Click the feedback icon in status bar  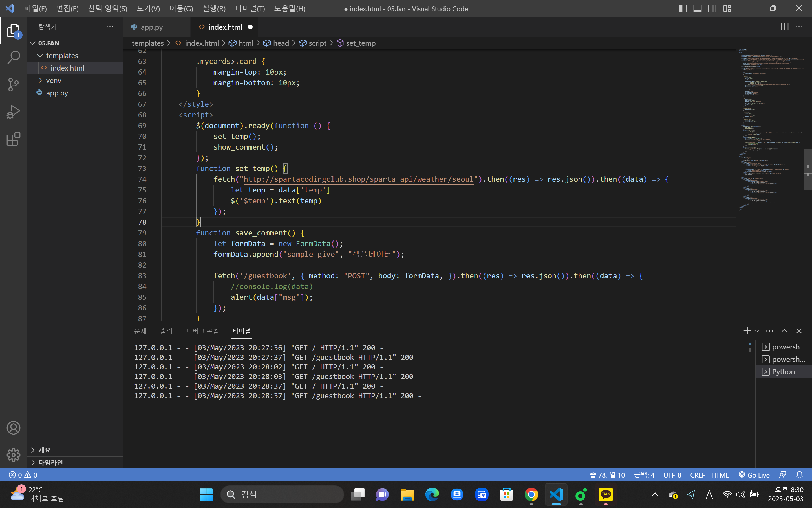coord(783,475)
